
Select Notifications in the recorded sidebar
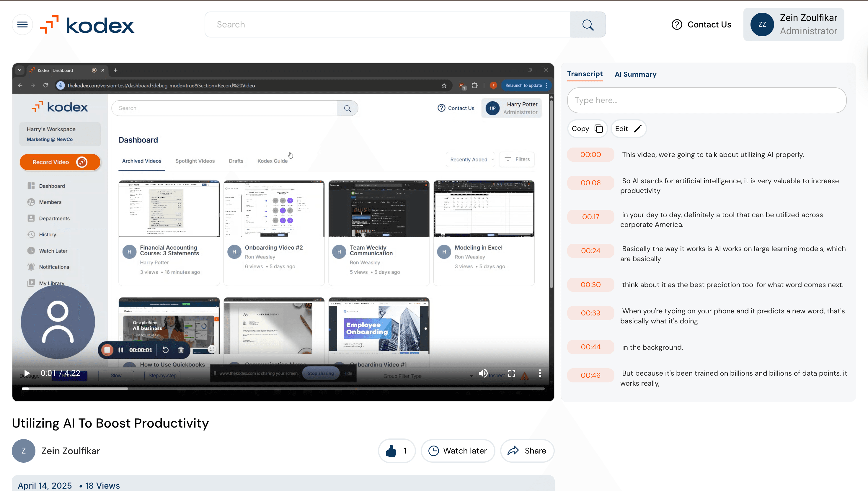(x=48, y=267)
